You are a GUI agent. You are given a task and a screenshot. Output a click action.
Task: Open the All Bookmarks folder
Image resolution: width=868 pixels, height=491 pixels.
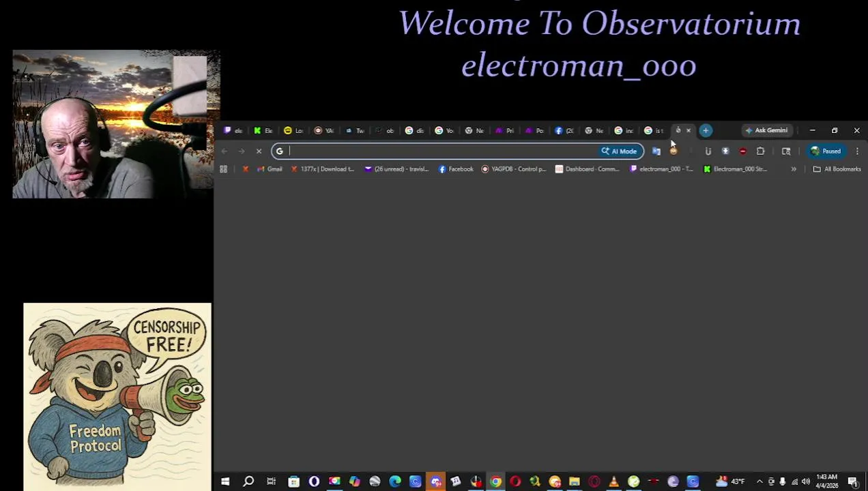point(837,169)
